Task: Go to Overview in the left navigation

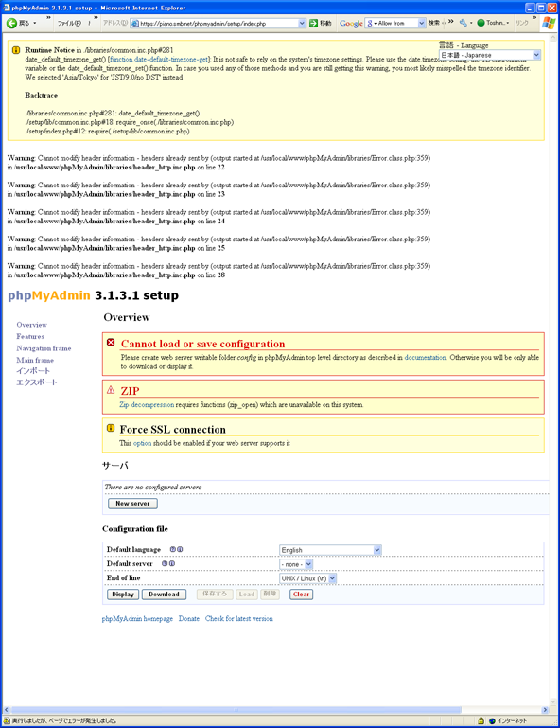Action: (31, 325)
